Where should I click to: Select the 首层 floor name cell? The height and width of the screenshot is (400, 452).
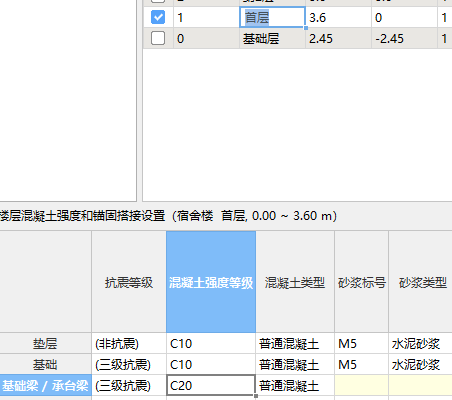click(272, 17)
